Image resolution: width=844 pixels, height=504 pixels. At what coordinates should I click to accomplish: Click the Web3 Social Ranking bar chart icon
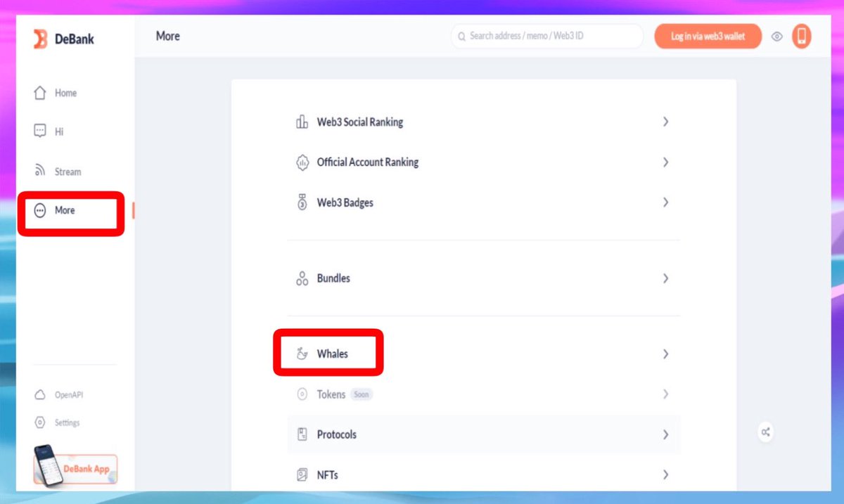302,122
